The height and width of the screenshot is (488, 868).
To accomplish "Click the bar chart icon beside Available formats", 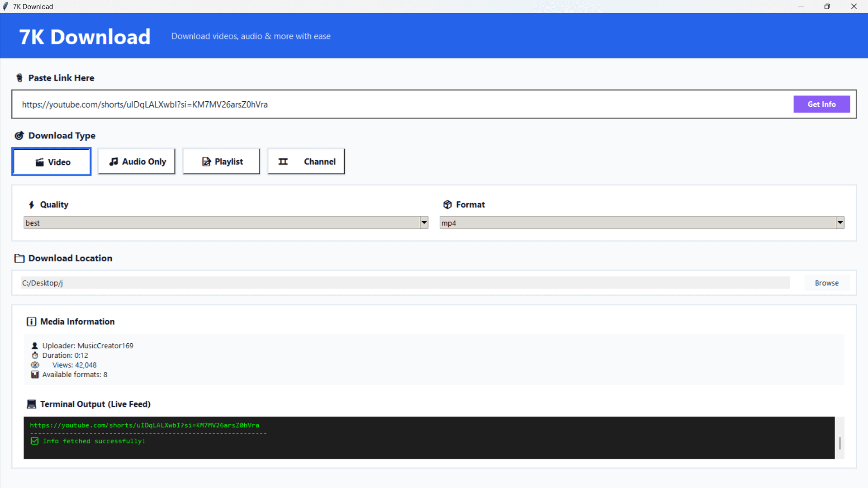I will coord(35,374).
